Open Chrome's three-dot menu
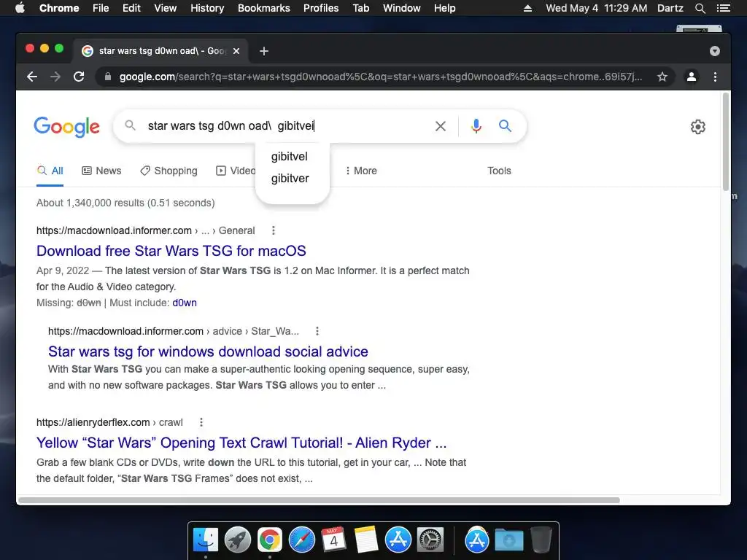 point(715,77)
